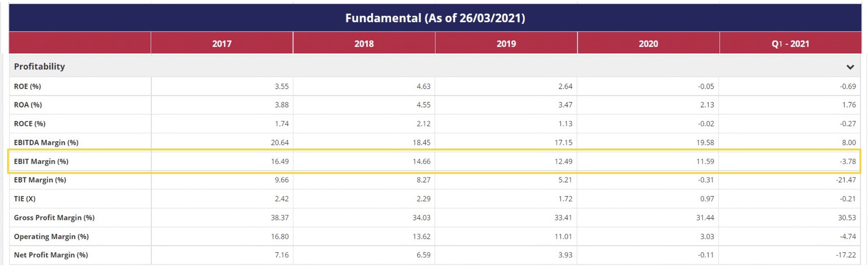Click the EBIT Margin 2017 value 16.49
The height and width of the screenshot is (267, 868).
tap(280, 161)
